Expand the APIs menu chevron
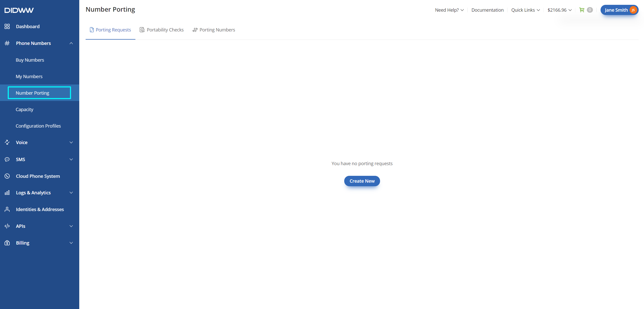Image resolution: width=644 pixels, height=309 pixels. (71, 226)
